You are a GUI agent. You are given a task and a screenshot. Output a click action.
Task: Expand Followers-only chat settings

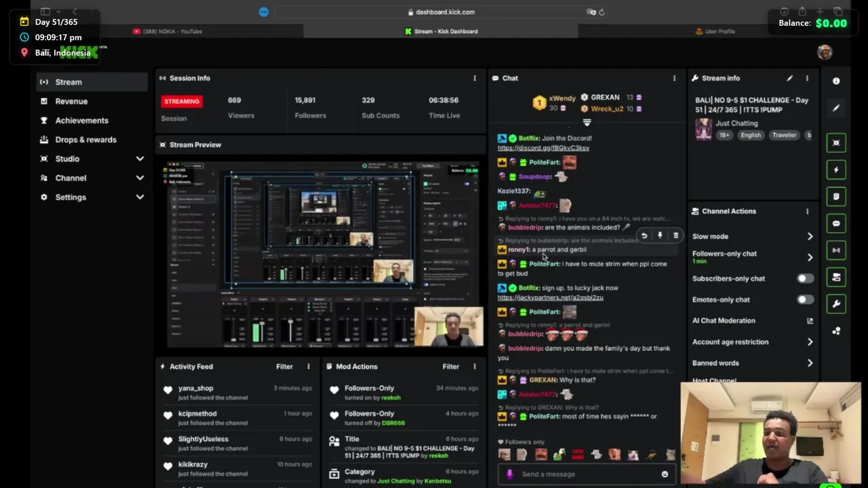coord(810,258)
